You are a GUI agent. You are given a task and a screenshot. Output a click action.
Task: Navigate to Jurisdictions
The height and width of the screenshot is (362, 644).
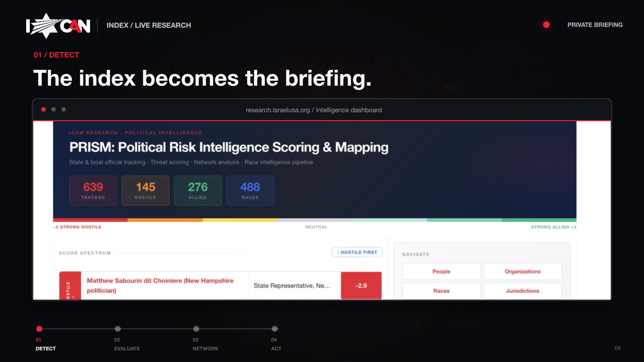[522, 291]
